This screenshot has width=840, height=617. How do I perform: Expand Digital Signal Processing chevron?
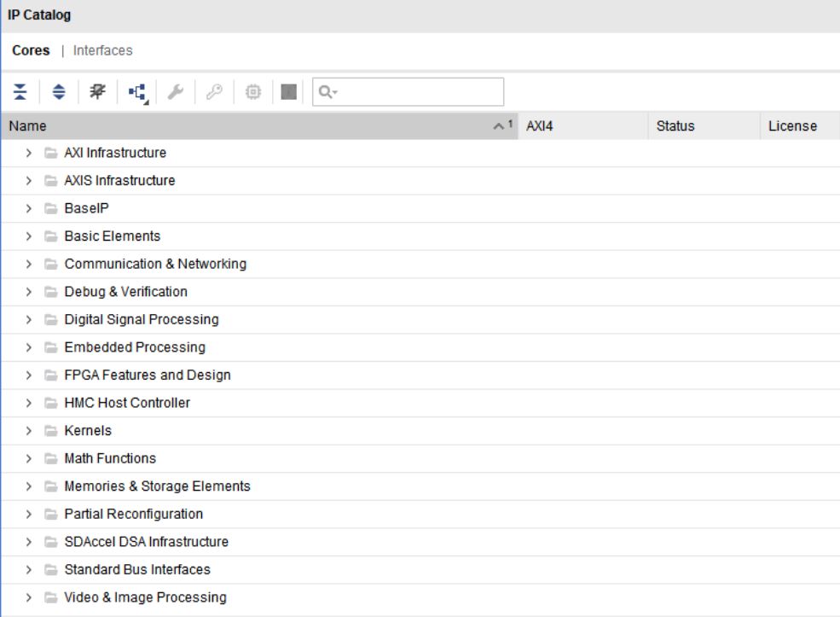[28, 319]
